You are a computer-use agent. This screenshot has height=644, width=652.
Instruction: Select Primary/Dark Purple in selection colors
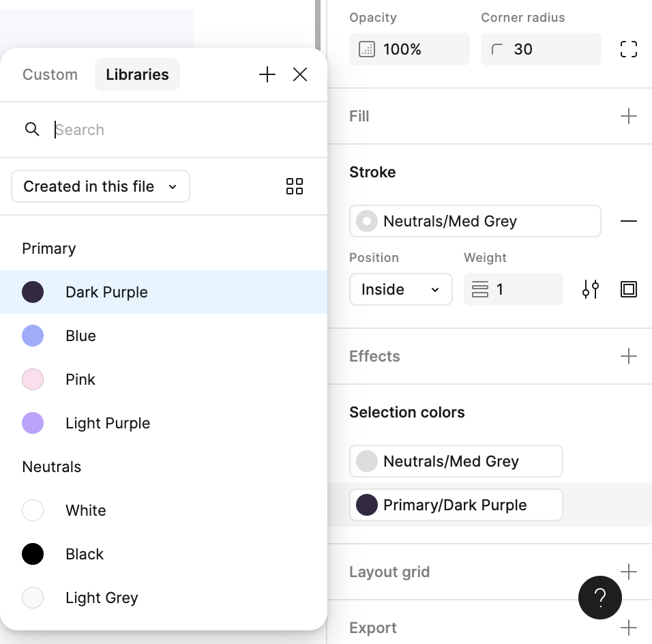tap(456, 505)
